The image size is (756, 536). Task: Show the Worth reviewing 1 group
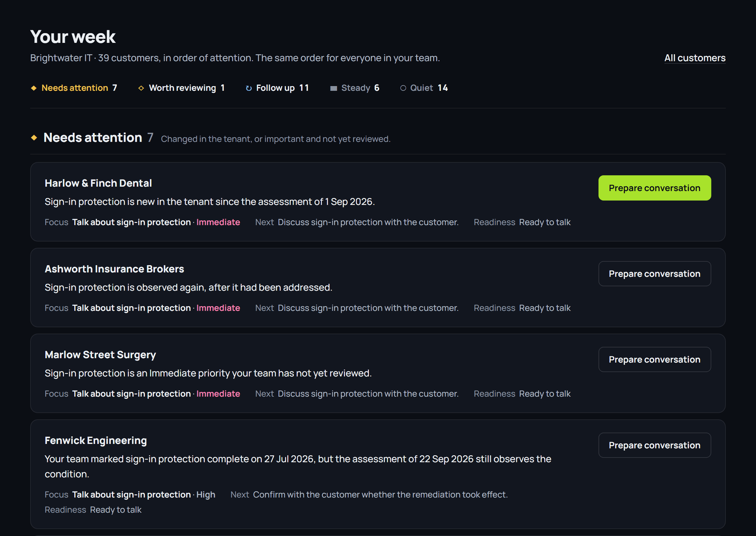(181, 88)
